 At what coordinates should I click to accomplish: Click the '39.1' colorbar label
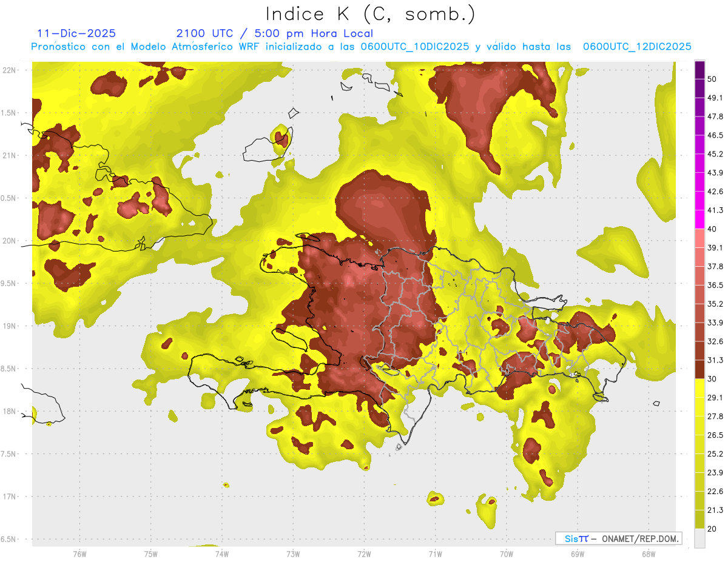pyautogui.click(x=715, y=247)
